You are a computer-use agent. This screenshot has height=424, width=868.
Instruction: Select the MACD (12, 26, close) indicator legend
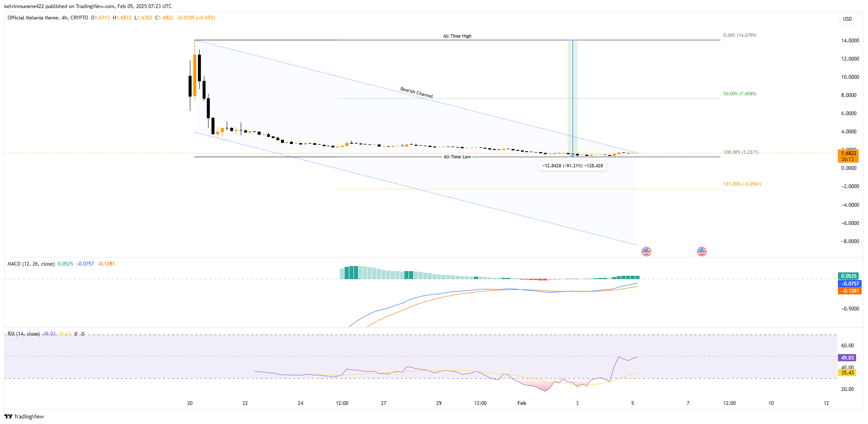pos(31,264)
